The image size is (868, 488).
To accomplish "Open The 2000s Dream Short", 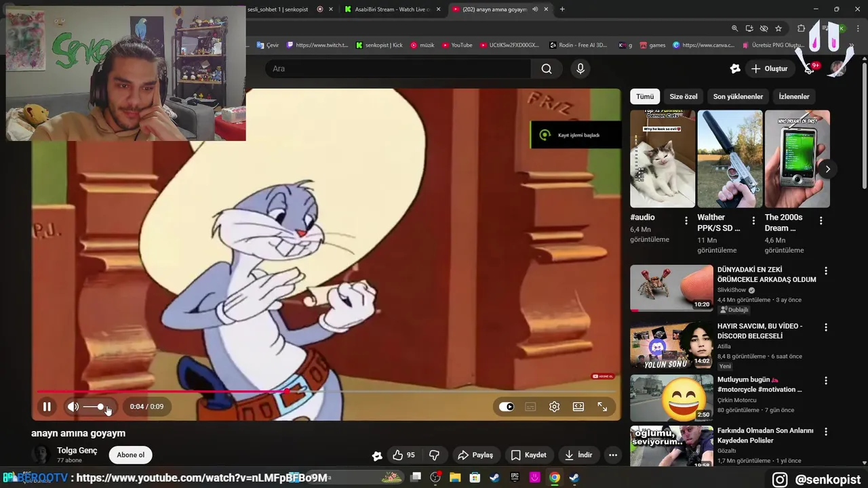I will (797, 159).
